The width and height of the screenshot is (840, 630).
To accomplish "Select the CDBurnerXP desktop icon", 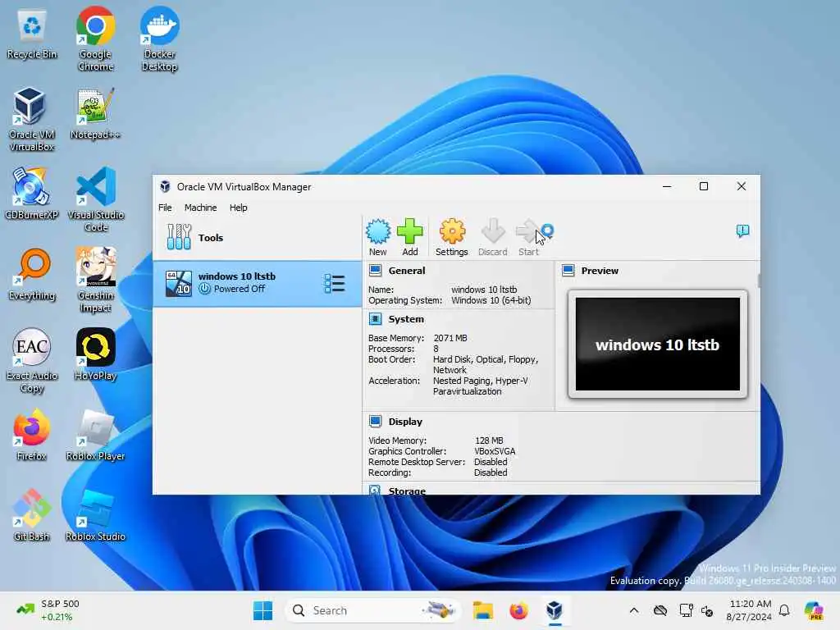I will [32, 194].
